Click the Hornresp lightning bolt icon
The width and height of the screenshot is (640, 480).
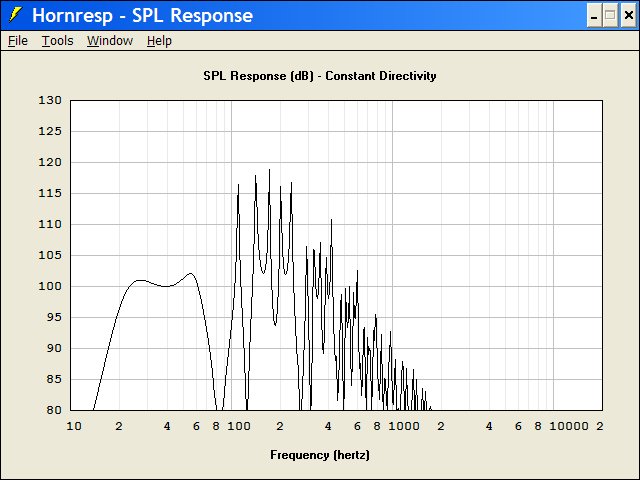(x=15, y=15)
